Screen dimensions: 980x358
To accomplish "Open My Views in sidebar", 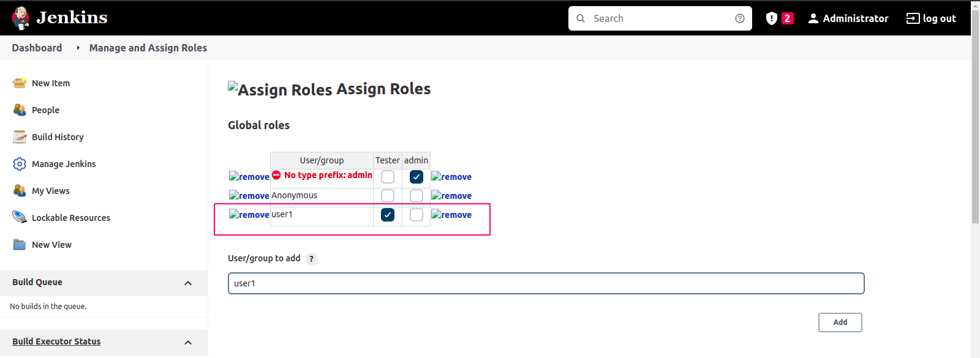I will pos(51,191).
